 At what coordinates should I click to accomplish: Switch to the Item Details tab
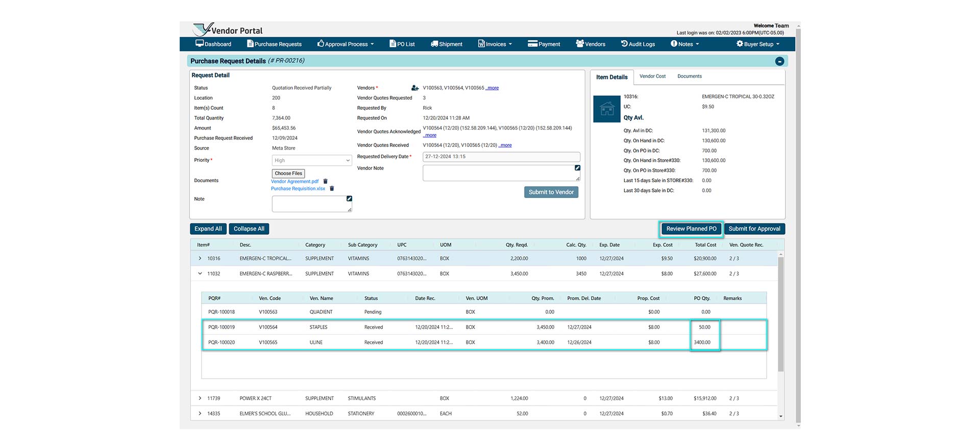(611, 77)
